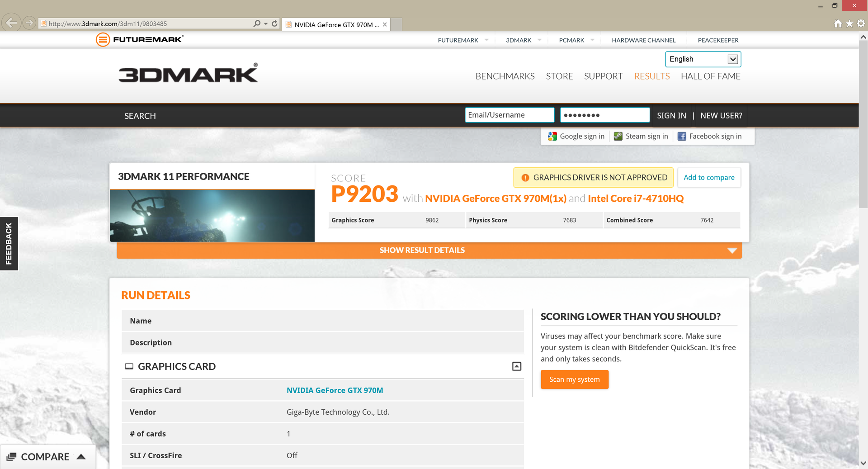Close the NVIDIA GeForce GTX 970M tab
The width and height of the screenshot is (868, 469).
pos(385,24)
